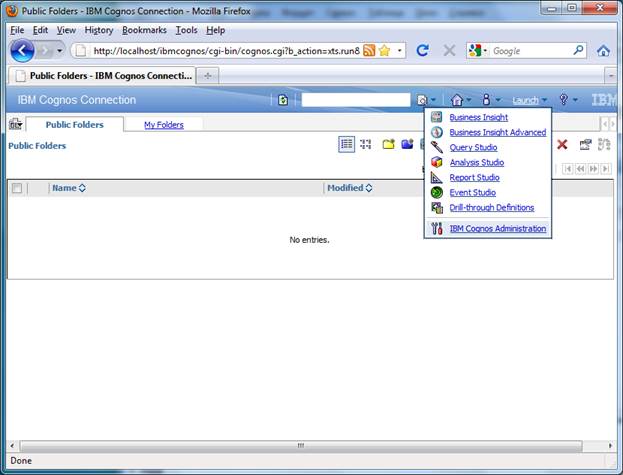Open the File menu
Viewport: 623px width, 475px height.
point(17,30)
